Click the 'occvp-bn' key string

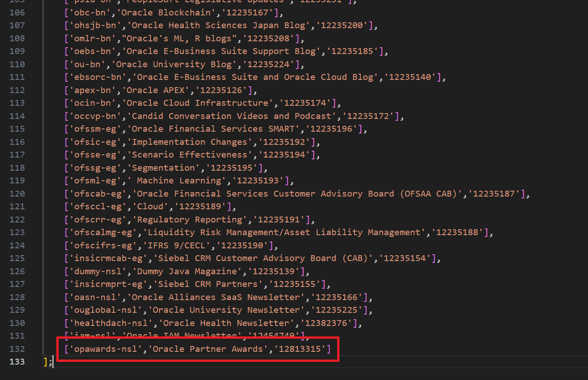point(95,116)
